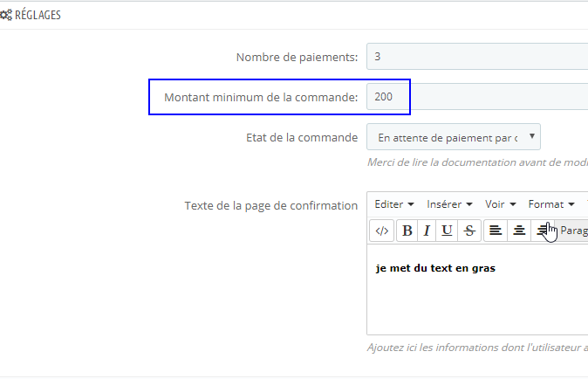Align text right in the editor
588x379 pixels.
[542, 231]
